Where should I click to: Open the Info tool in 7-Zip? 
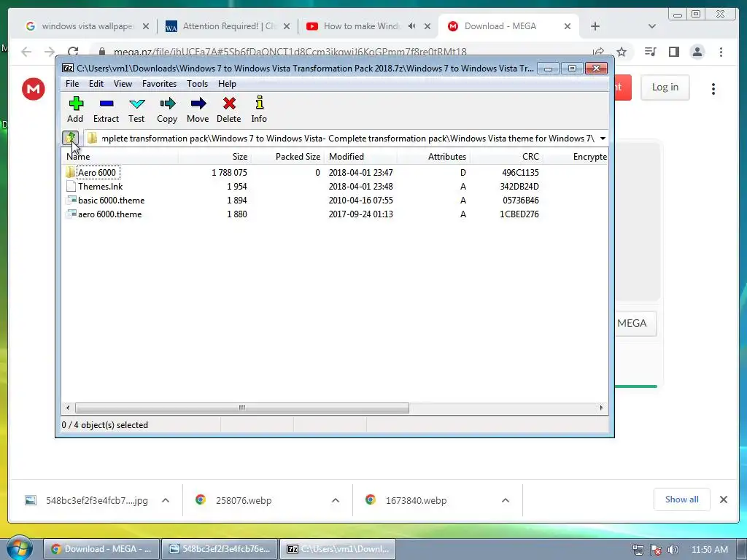(x=259, y=102)
